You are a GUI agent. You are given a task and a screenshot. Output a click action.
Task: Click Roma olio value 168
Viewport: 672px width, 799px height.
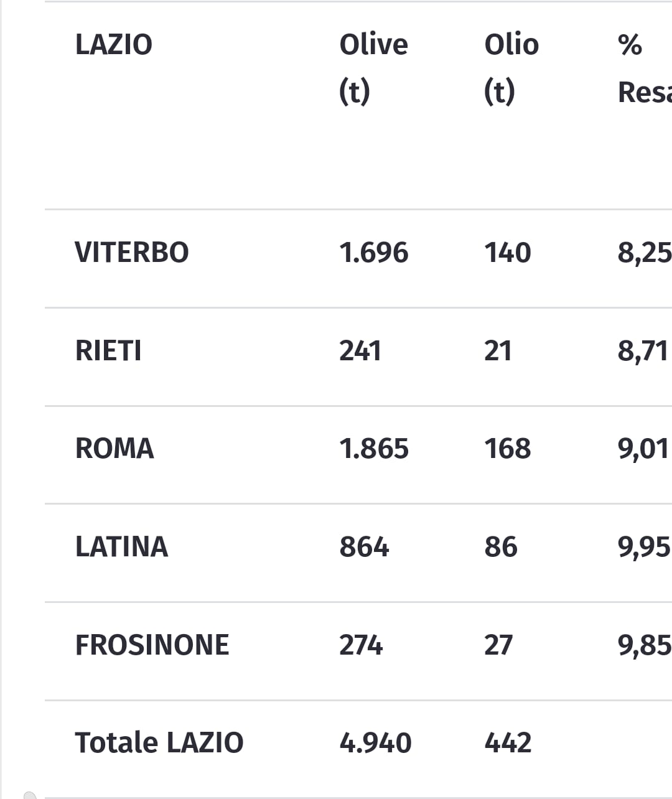[x=508, y=449]
